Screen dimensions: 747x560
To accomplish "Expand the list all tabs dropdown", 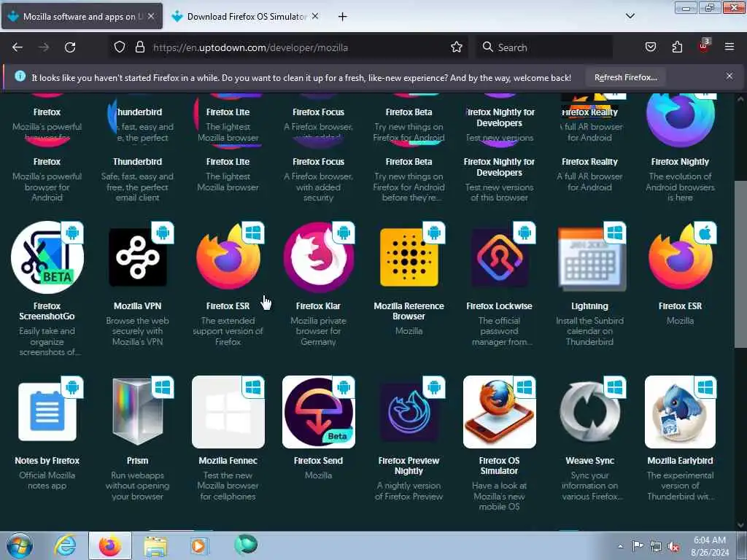I will [x=630, y=16].
